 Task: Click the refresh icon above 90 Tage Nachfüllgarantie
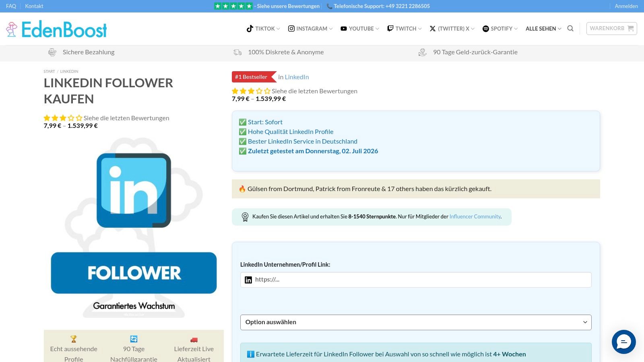coord(134,339)
